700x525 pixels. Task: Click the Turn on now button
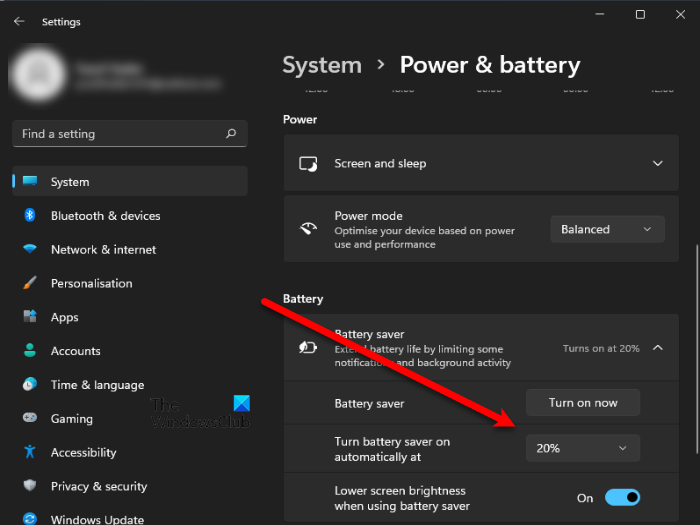pyautogui.click(x=583, y=403)
